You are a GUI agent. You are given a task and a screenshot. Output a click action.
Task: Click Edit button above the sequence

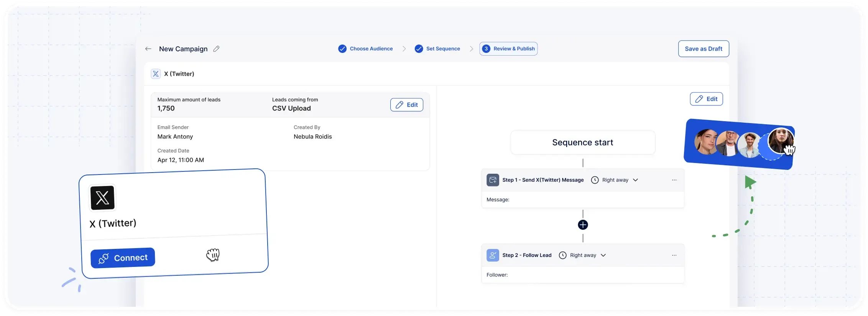tap(706, 99)
